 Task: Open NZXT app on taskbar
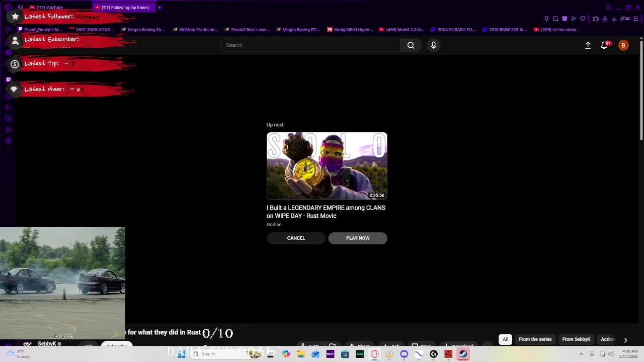(x=331, y=354)
